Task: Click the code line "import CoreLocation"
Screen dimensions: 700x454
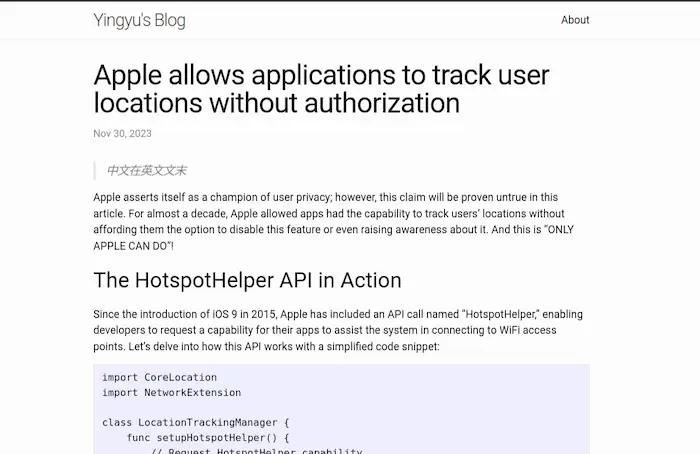Action: (x=159, y=377)
